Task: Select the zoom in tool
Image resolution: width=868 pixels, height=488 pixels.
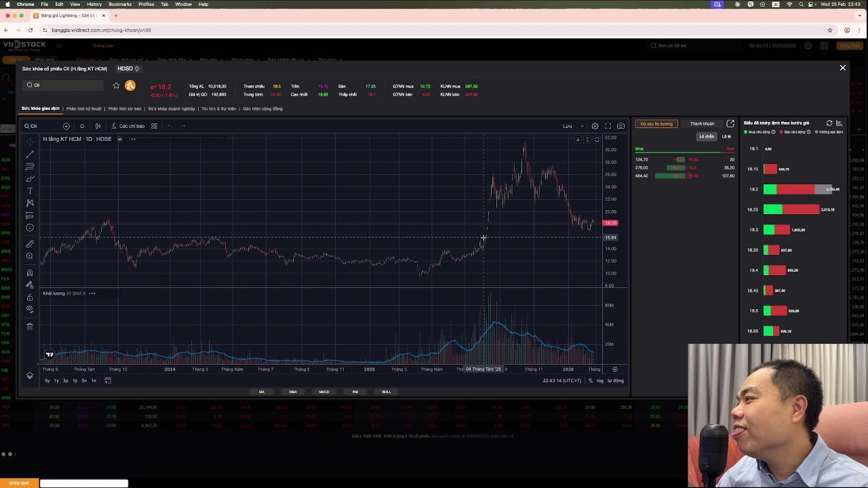Action: [30, 256]
